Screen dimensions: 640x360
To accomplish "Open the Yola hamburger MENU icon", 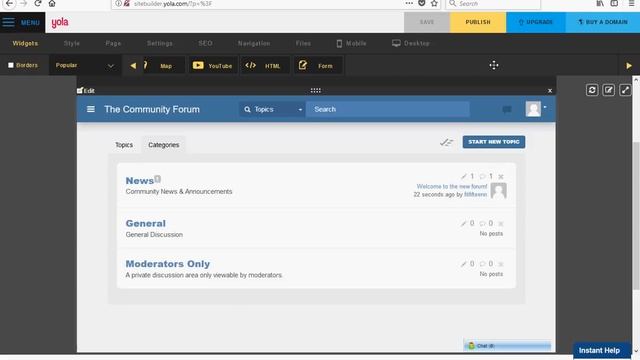I will coord(8,22).
